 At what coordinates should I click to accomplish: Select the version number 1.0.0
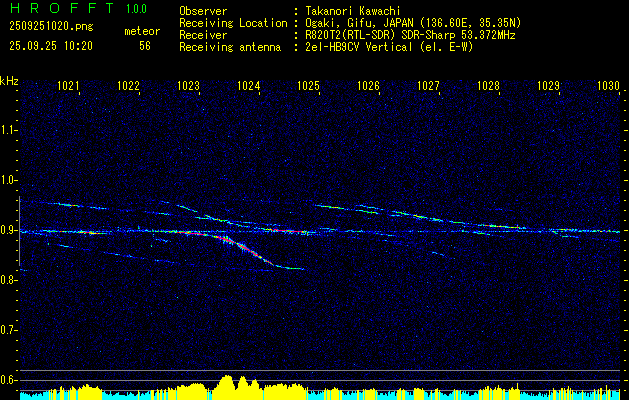136,9
